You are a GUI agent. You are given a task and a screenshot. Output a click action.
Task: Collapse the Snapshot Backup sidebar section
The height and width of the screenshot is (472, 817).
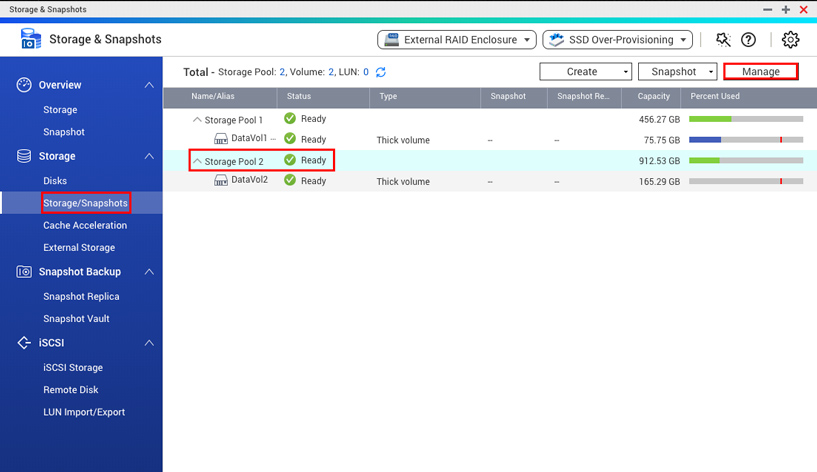(149, 271)
